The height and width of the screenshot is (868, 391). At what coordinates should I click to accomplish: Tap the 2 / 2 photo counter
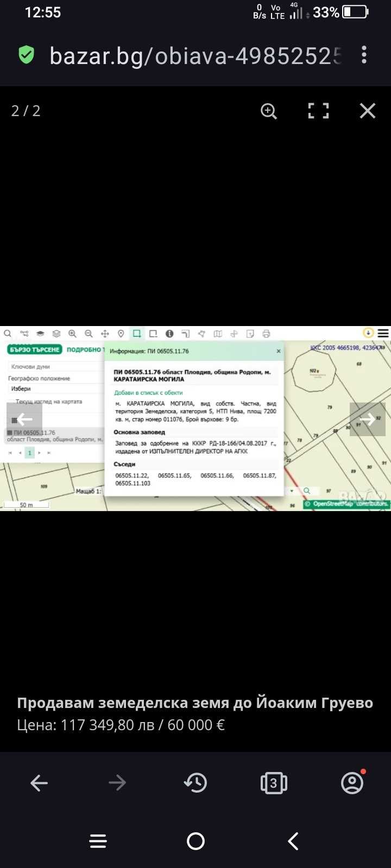(26, 111)
